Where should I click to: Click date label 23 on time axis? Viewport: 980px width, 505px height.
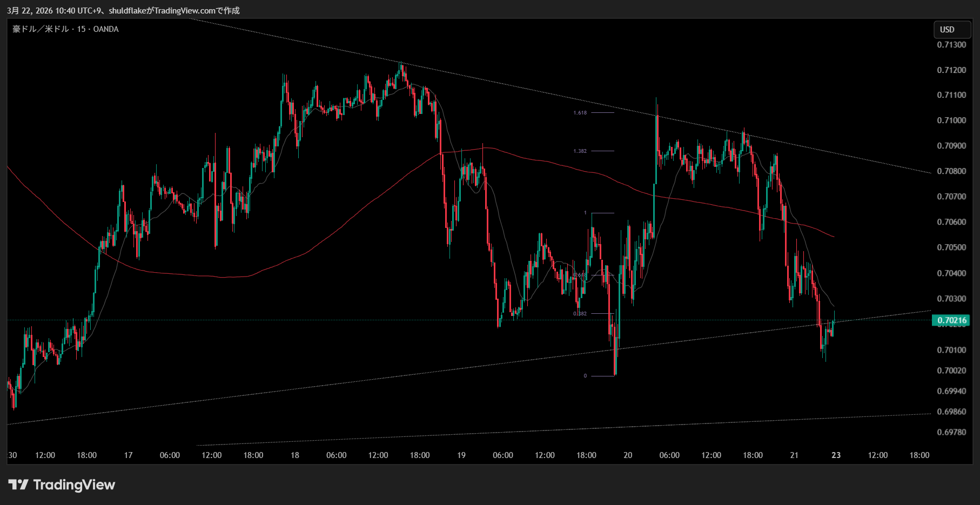836,455
